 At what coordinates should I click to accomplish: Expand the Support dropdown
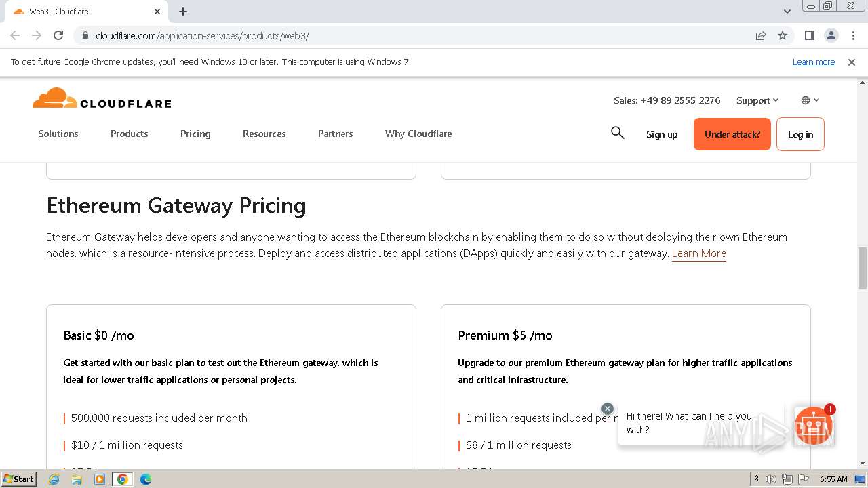pyautogui.click(x=757, y=100)
